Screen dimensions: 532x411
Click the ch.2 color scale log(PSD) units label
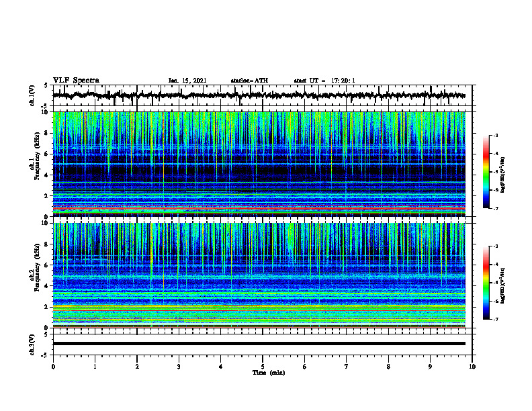tap(503, 285)
